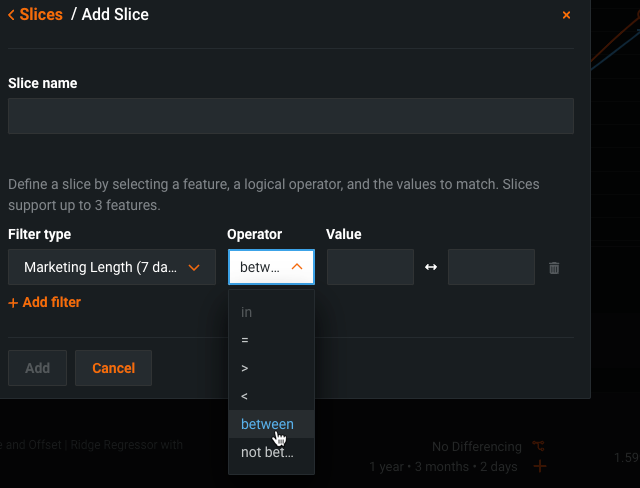The width and height of the screenshot is (640, 488).
Task: Select the 'between' operator option
Action: [267, 424]
